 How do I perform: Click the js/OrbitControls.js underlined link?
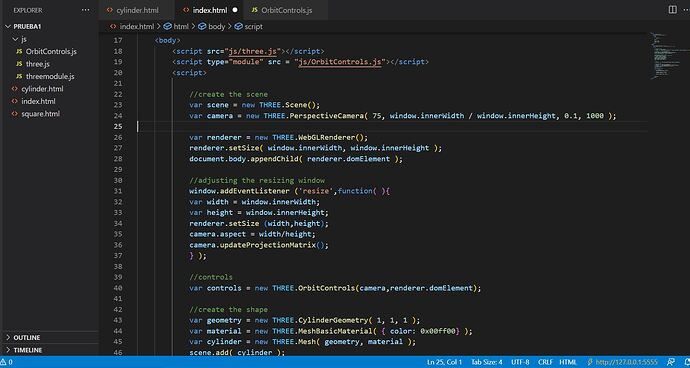[x=340, y=62]
